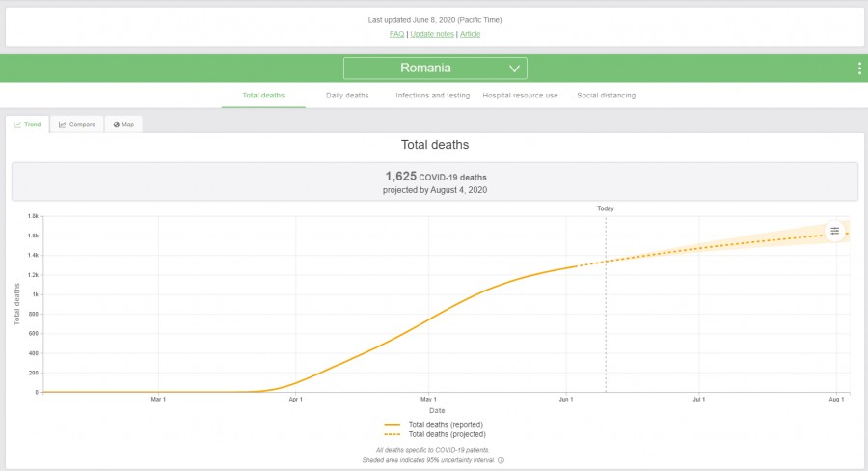Image resolution: width=868 pixels, height=471 pixels.
Task: Select the Total deaths navigation tab
Action: pyautogui.click(x=263, y=96)
